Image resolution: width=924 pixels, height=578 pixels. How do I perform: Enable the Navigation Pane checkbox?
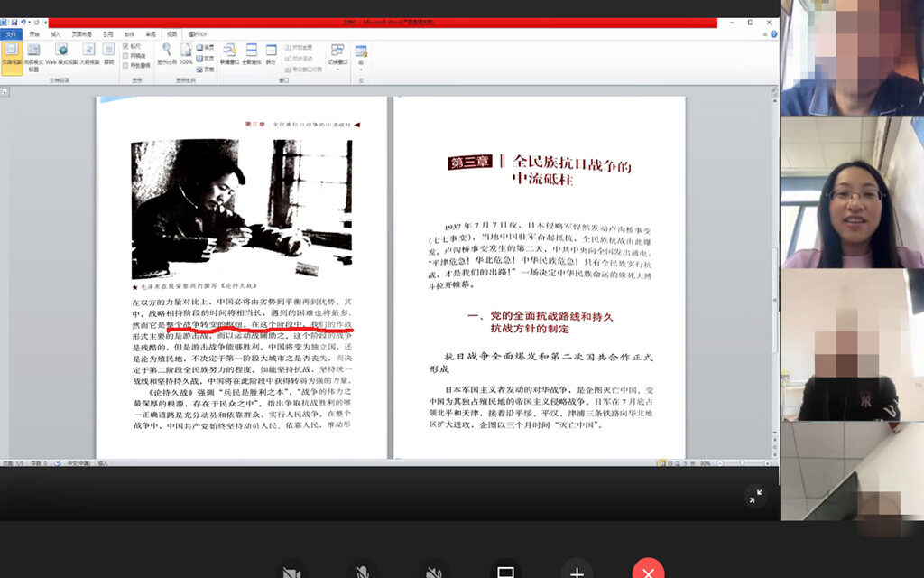[x=125, y=65]
